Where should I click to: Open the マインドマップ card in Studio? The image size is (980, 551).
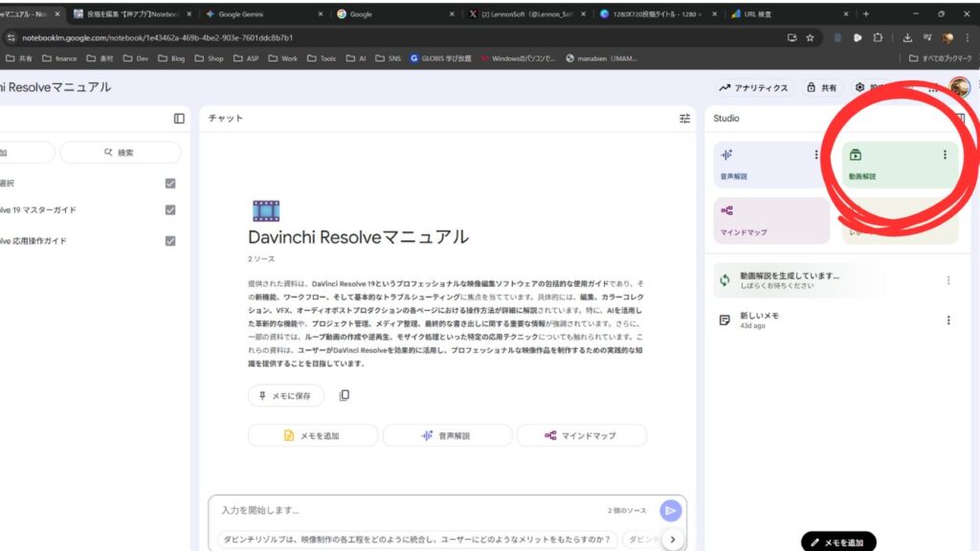[771, 221]
